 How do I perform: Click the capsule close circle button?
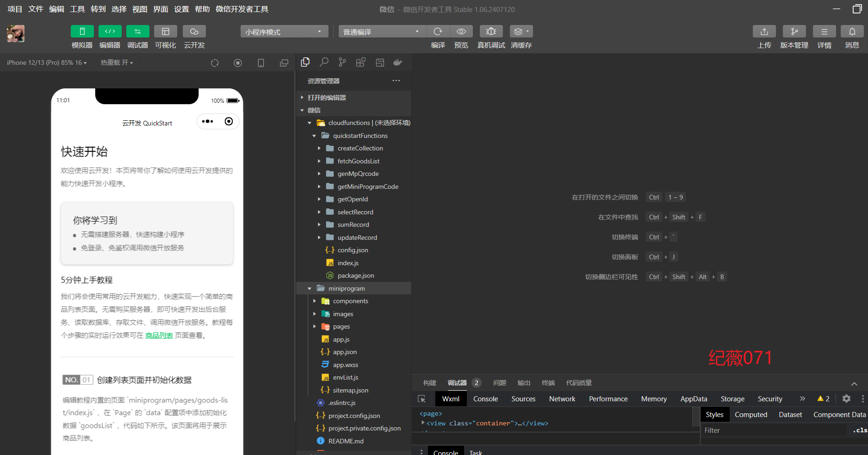click(229, 121)
